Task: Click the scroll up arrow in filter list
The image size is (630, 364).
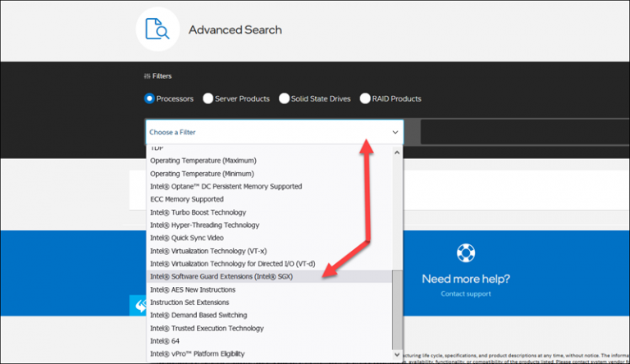Action: point(398,152)
